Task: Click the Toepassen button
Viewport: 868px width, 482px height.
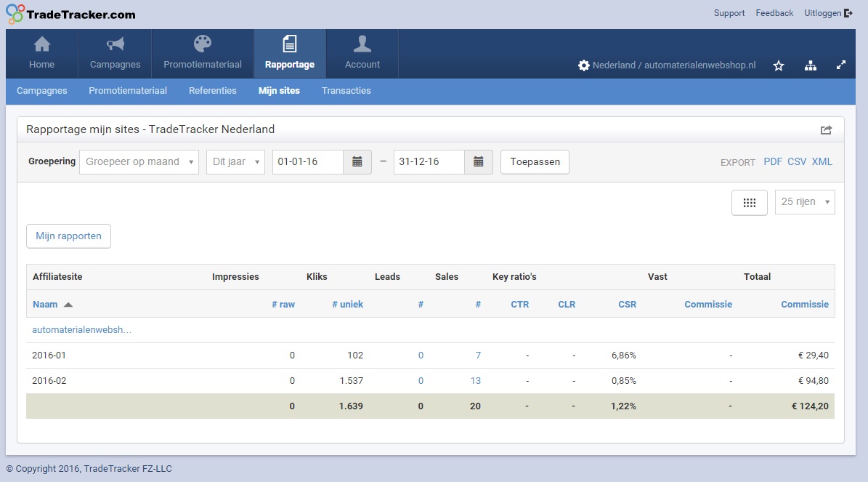Action: [x=535, y=162]
